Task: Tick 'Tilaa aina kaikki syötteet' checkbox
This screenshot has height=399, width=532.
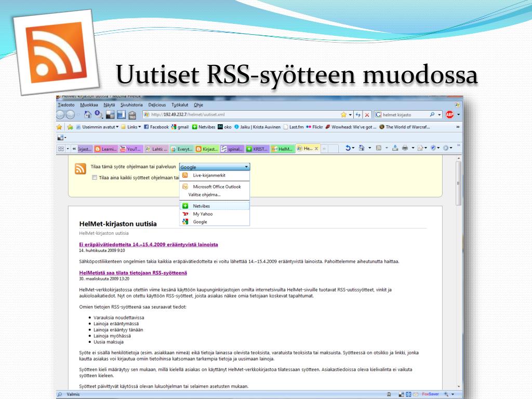Action: pos(95,178)
